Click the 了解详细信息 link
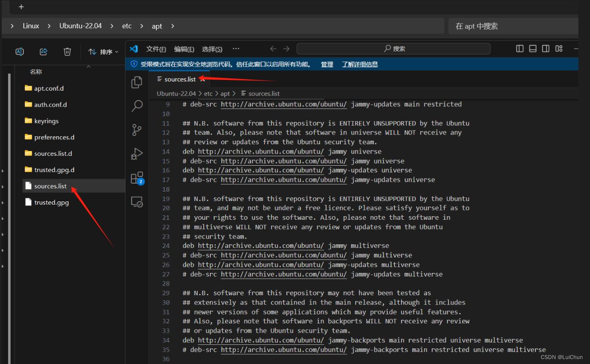The width and height of the screenshot is (590, 364). [x=360, y=64]
